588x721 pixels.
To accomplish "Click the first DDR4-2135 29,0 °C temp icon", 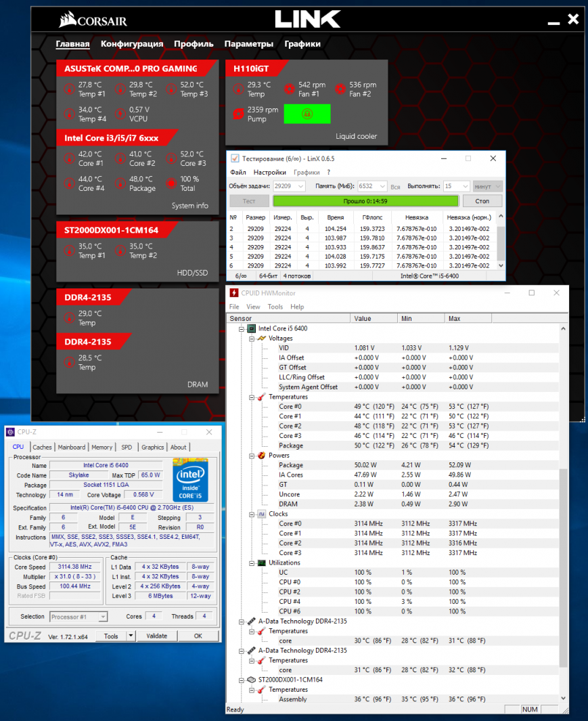I will (69, 318).
